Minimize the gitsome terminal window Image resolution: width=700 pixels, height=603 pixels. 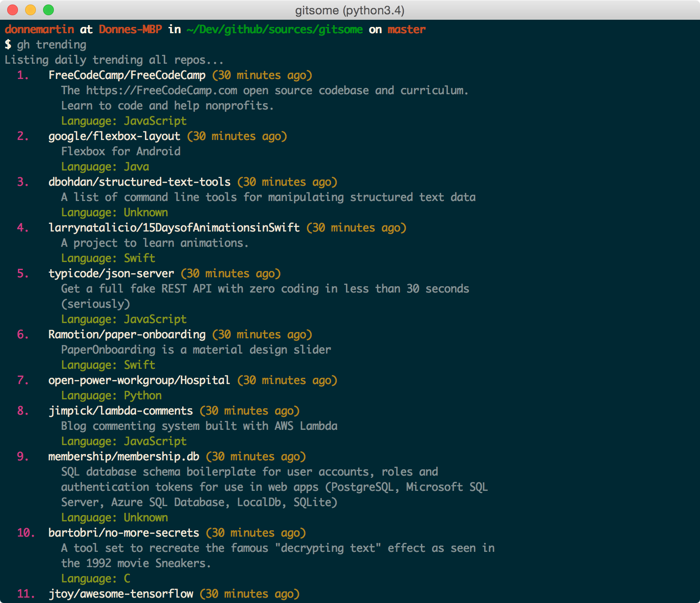point(31,9)
